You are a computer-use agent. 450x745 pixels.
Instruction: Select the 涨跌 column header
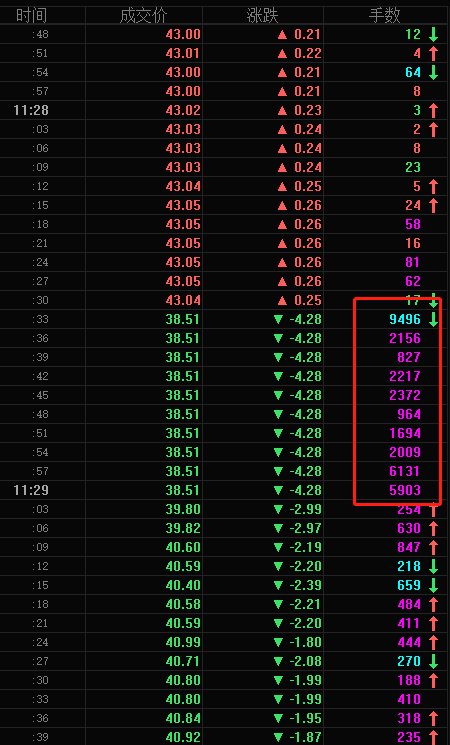coord(262,16)
